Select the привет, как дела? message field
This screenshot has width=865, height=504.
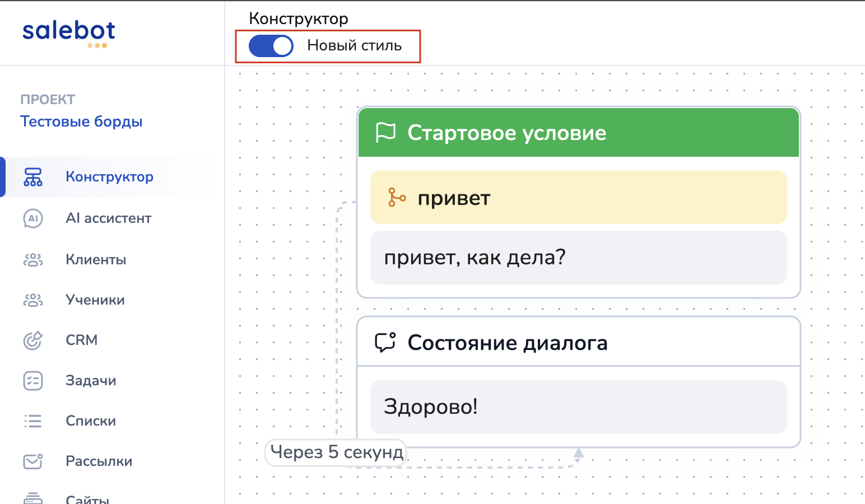[578, 258]
